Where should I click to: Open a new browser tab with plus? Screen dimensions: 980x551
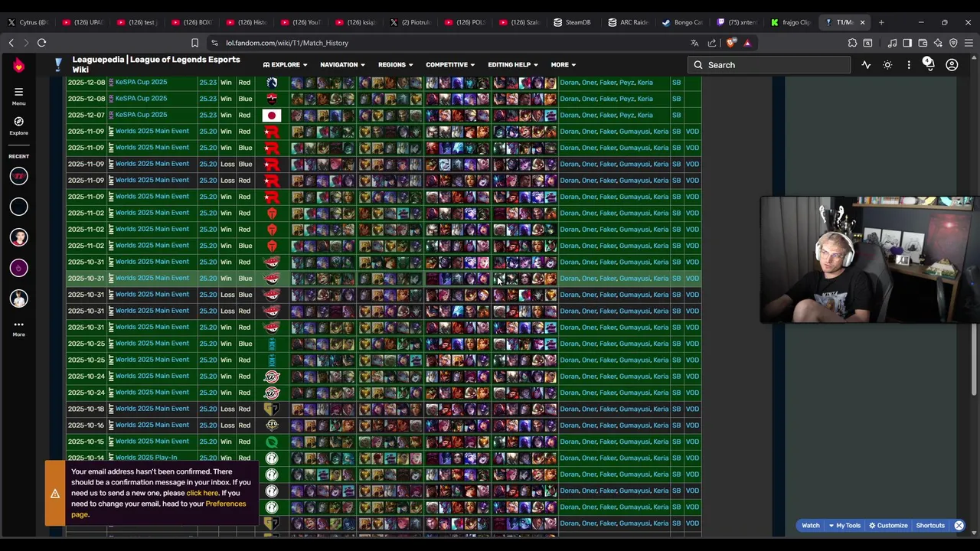[x=881, y=22]
